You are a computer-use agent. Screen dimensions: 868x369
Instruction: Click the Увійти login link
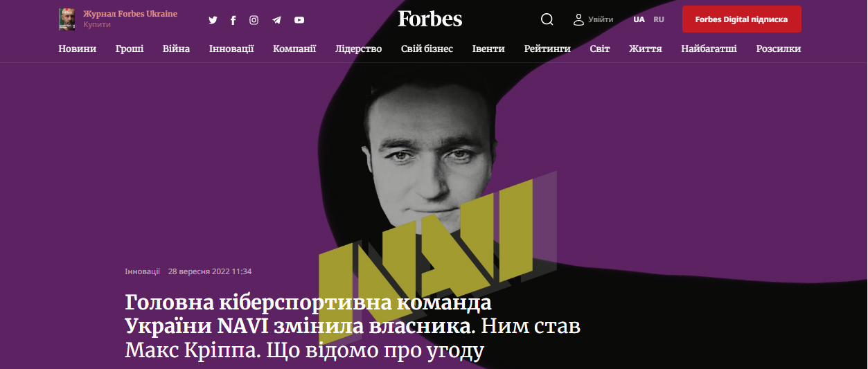601,19
